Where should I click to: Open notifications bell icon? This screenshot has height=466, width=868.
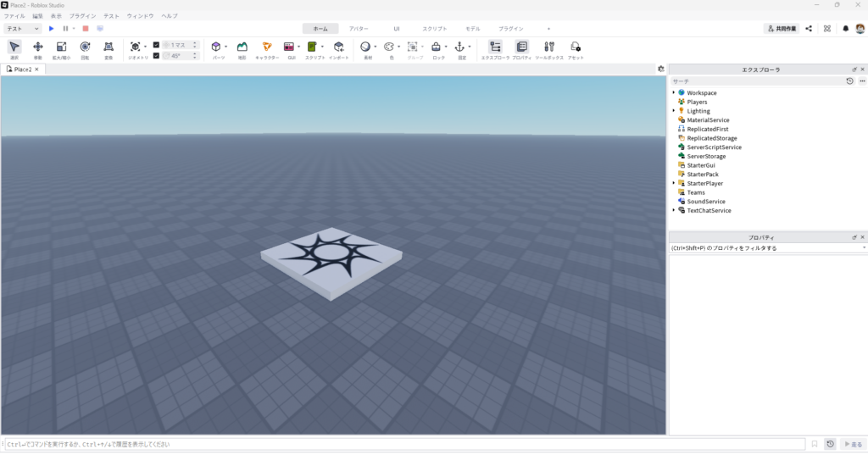(x=845, y=28)
